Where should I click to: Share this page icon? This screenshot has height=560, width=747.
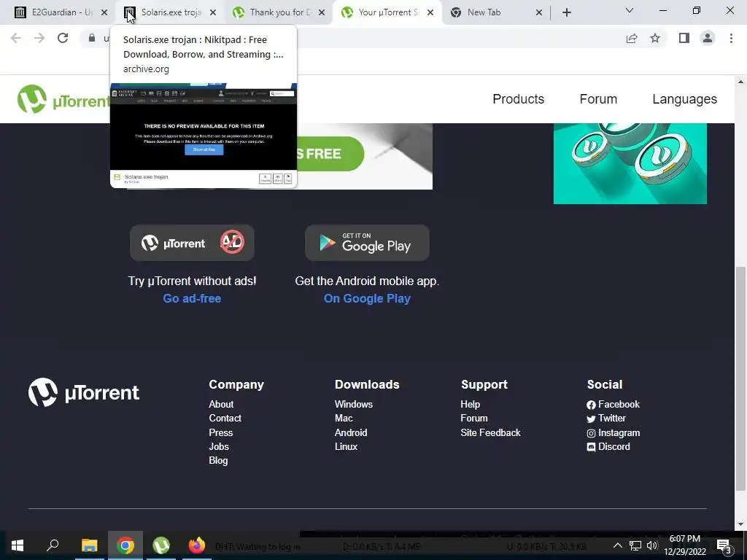tap(632, 38)
